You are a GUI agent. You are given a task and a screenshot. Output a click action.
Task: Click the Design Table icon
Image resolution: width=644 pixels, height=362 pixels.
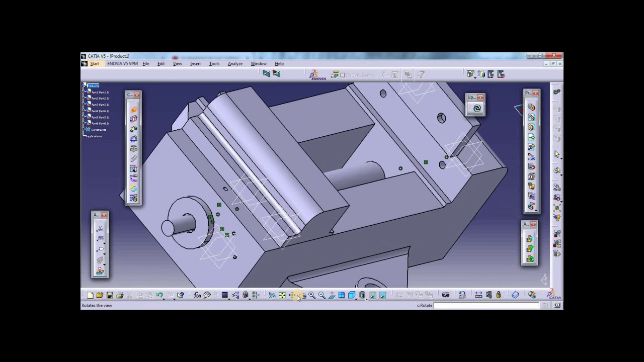point(225,295)
